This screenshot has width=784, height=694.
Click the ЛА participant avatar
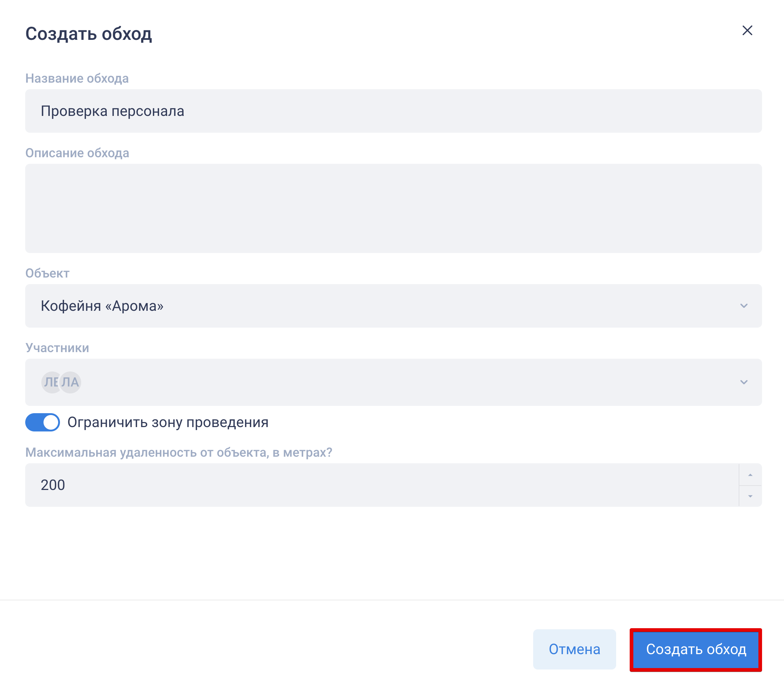pyautogui.click(x=71, y=382)
